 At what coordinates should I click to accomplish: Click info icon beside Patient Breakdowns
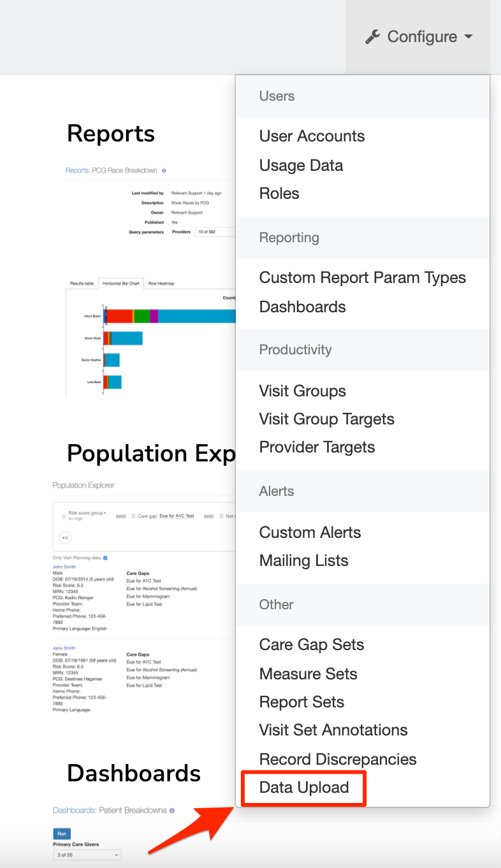172,811
